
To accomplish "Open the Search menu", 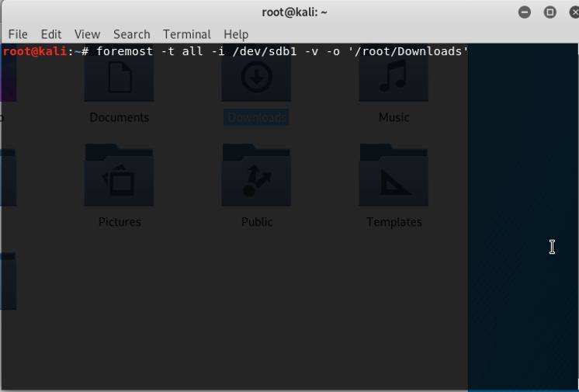I will click(131, 34).
